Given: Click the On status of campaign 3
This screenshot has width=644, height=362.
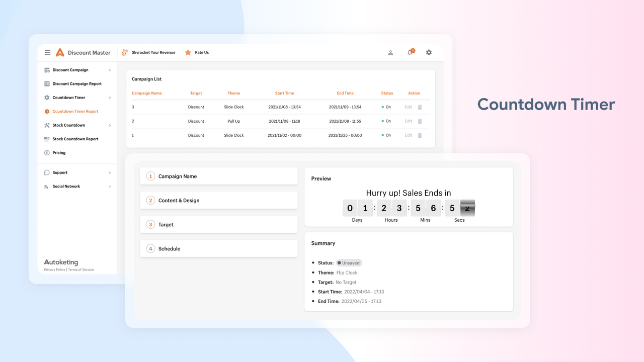Looking at the screenshot, I should pos(386,107).
